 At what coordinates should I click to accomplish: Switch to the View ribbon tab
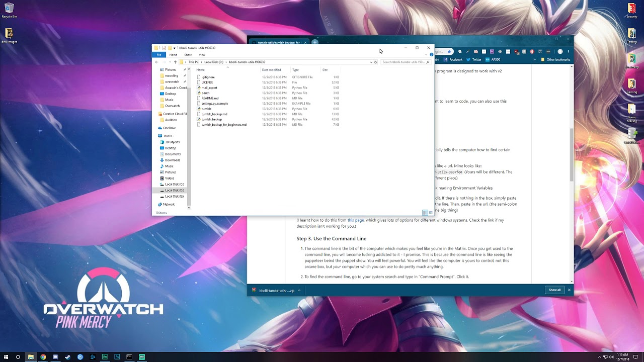(202, 55)
